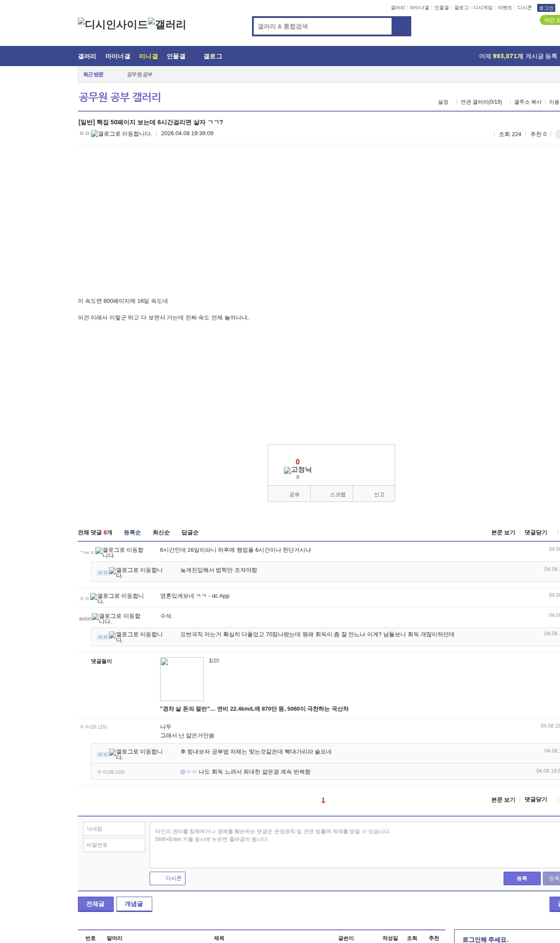
Task: Open 연관 갤러리(0/19) list
Action: point(481,102)
